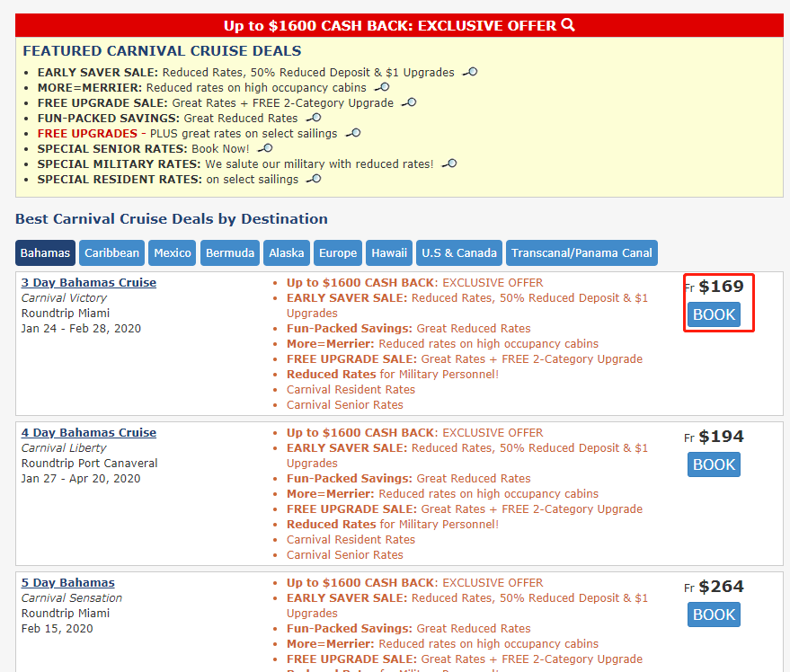Click Early Saver Sale under 3 Day cruise
This screenshot has height=672, width=790.
(x=467, y=305)
